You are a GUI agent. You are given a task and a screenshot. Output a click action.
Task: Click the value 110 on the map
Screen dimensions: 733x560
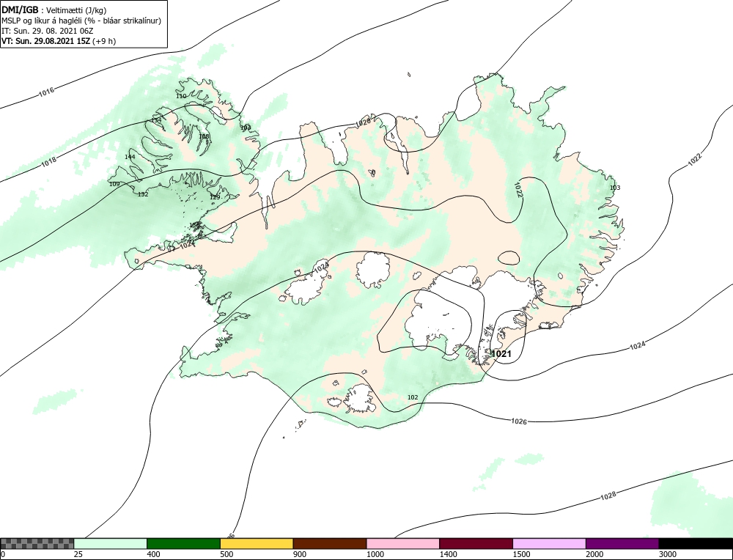click(x=181, y=96)
